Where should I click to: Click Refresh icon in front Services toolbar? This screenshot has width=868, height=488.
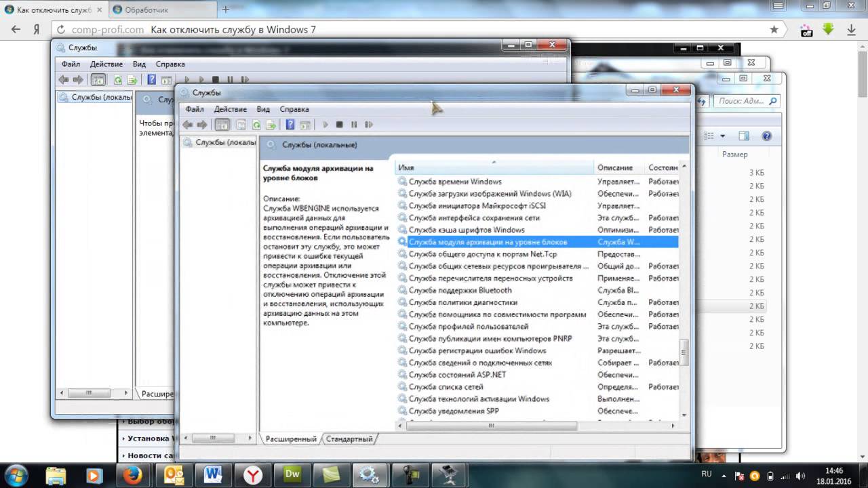[x=256, y=125]
